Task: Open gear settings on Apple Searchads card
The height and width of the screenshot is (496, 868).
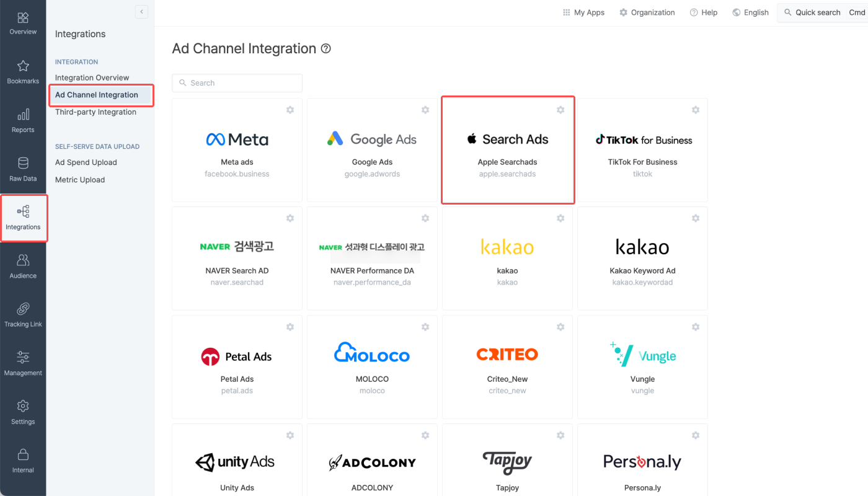Action: tap(560, 110)
